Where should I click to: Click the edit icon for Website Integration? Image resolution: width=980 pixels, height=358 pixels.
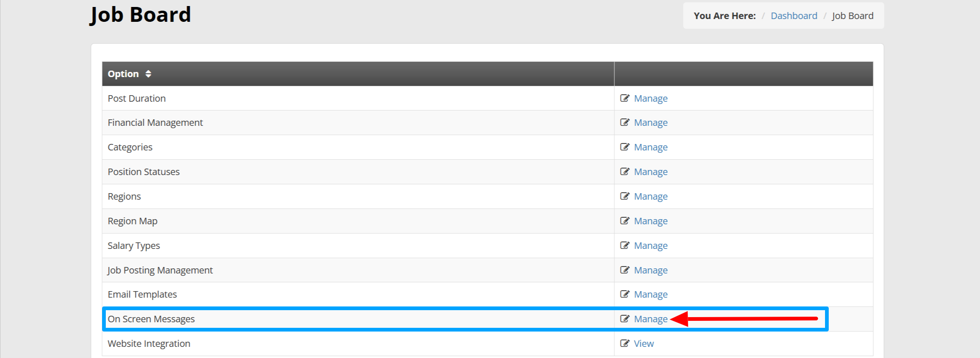pyautogui.click(x=625, y=343)
